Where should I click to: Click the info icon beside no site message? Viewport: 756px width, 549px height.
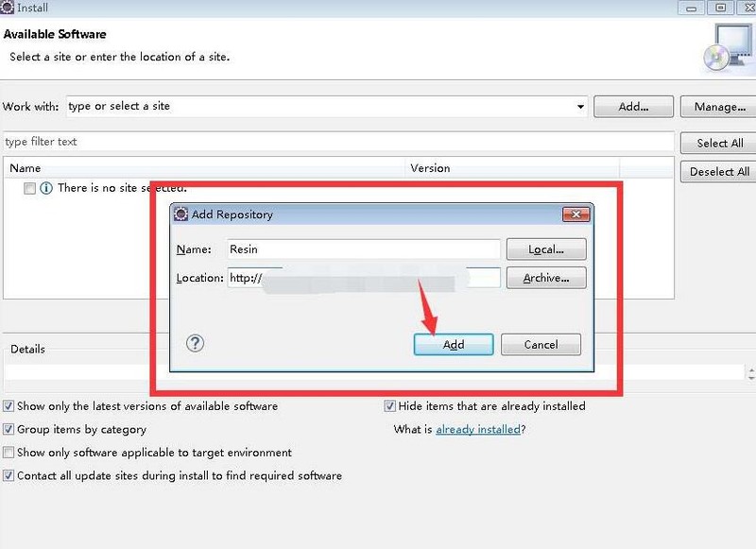46,188
